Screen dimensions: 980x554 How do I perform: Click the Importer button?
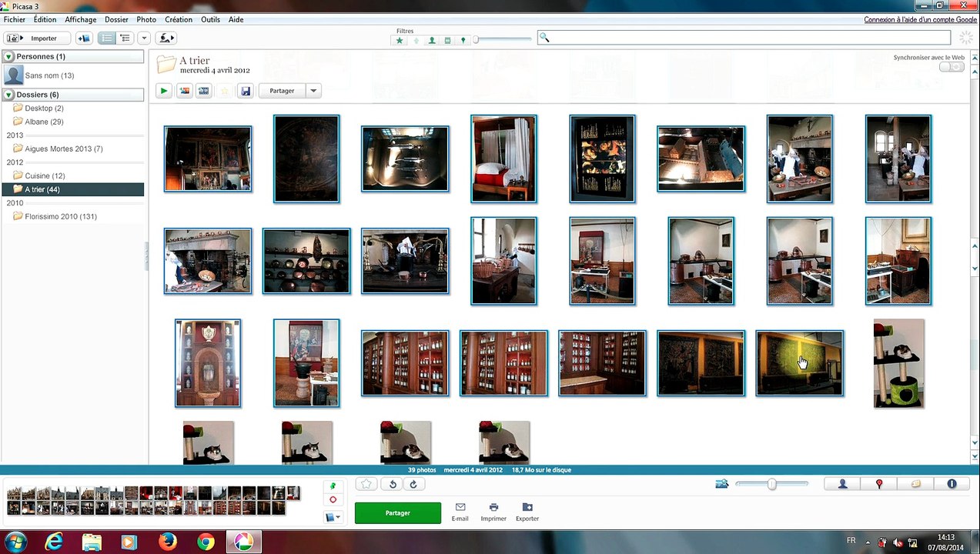(37, 38)
